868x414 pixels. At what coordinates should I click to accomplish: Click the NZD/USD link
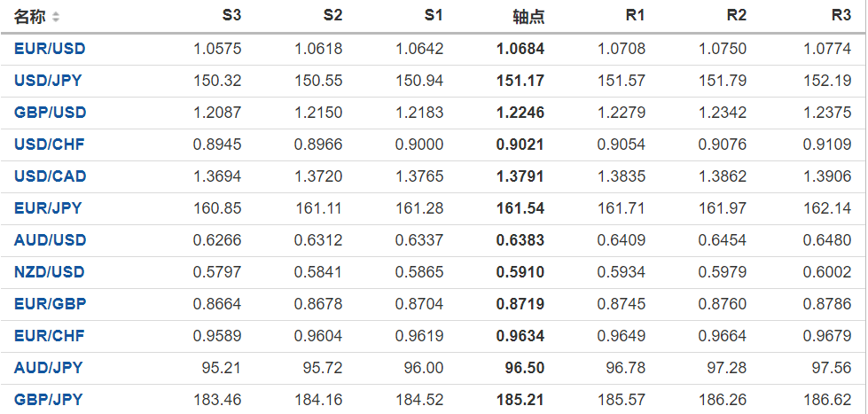(50, 272)
